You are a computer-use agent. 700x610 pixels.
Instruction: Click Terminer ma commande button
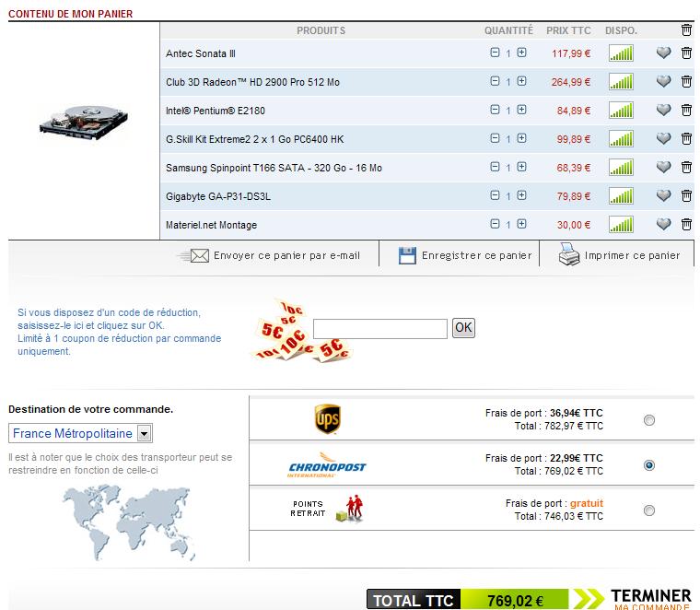651,599
